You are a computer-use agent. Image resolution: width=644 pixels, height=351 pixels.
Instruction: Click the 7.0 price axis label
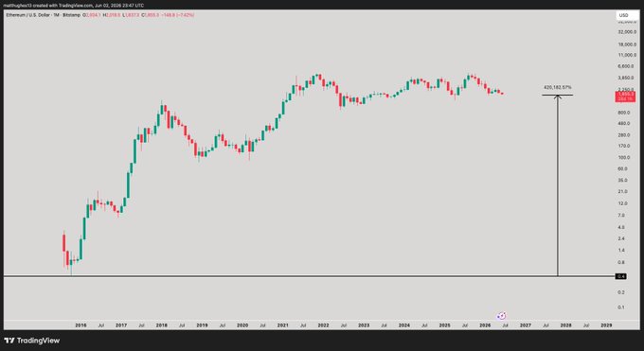(621, 216)
